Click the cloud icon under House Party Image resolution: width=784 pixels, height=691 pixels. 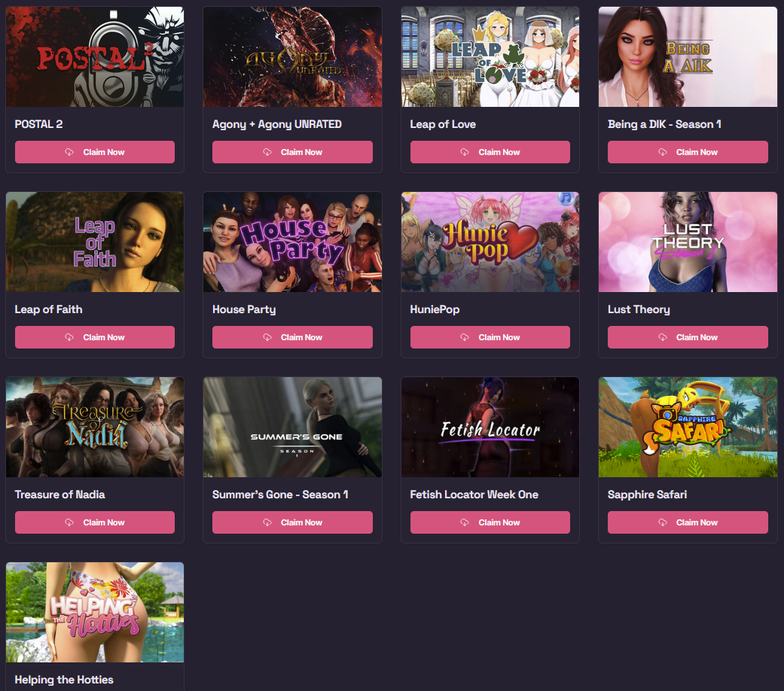(x=267, y=337)
